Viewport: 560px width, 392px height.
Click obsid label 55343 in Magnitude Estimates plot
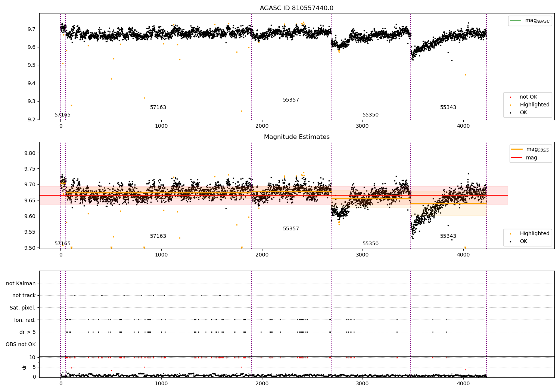448,236
